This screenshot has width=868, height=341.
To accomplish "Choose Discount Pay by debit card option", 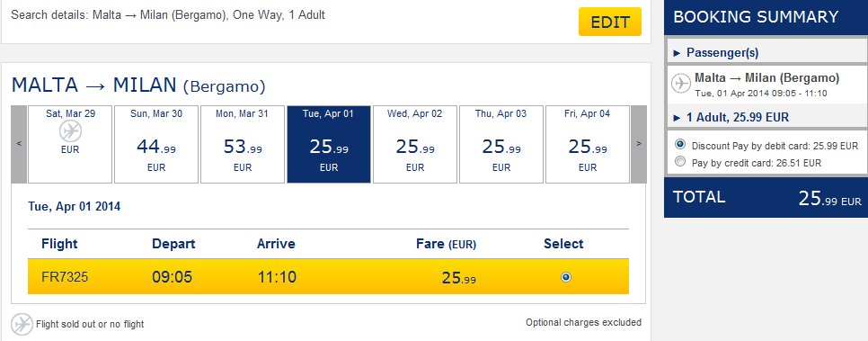I will tap(680, 145).
